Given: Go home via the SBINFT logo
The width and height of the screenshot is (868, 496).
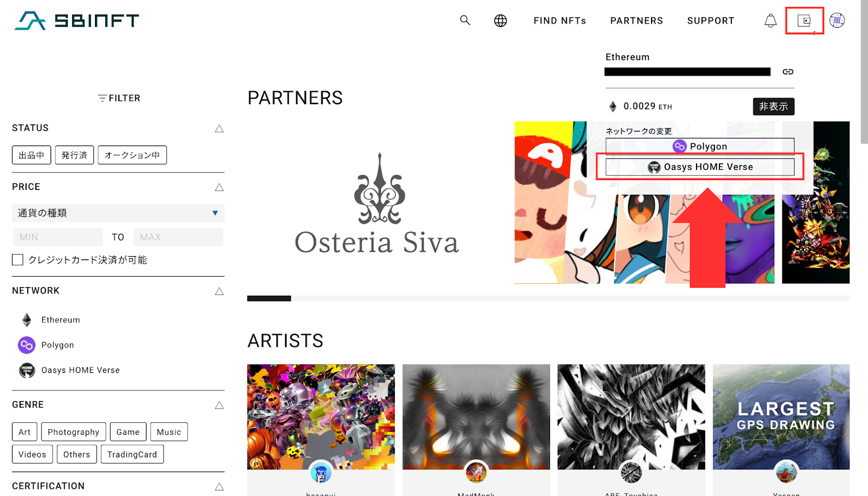Looking at the screenshot, I should [76, 21].
